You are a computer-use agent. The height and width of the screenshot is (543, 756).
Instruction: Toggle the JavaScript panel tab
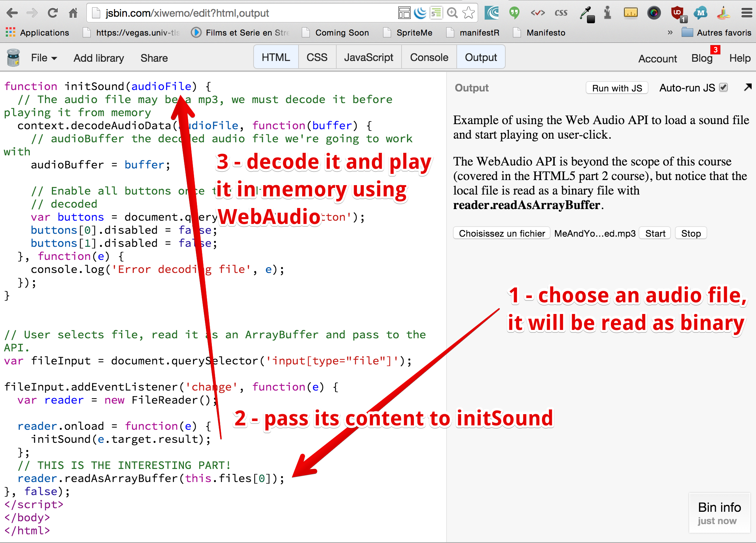tap(369, 57)
